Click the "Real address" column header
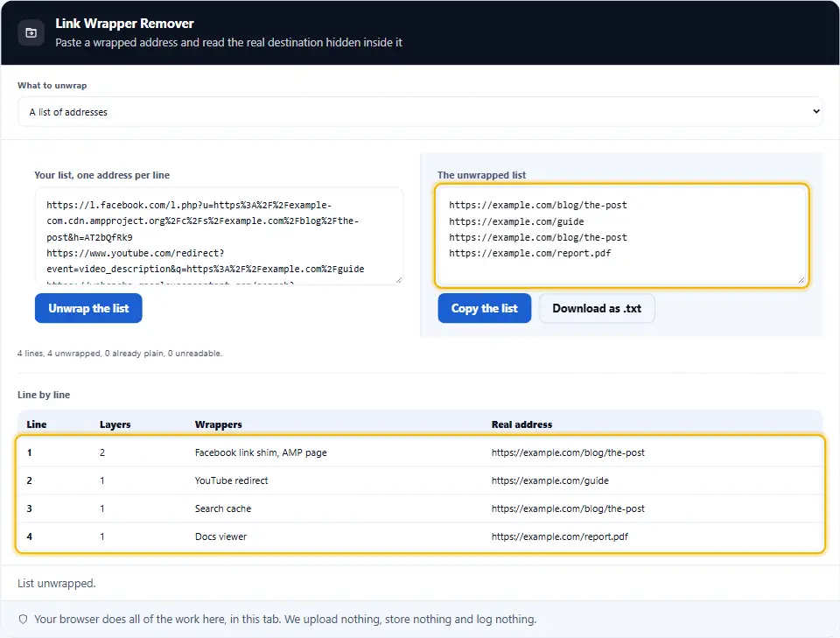Viewport: 840px width, 638px height. [521, 424]
